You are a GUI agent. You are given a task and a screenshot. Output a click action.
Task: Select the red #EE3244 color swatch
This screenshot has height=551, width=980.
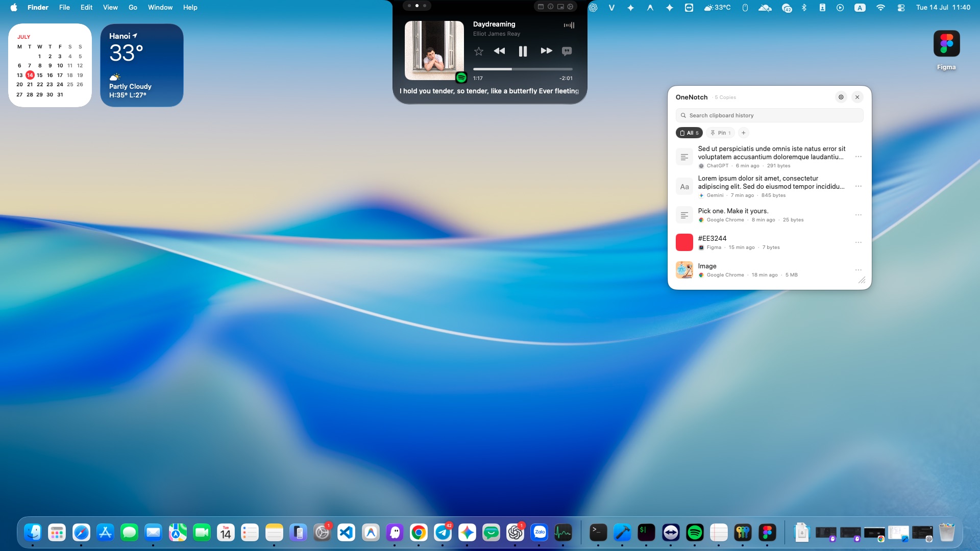click(x=684, y=242)
